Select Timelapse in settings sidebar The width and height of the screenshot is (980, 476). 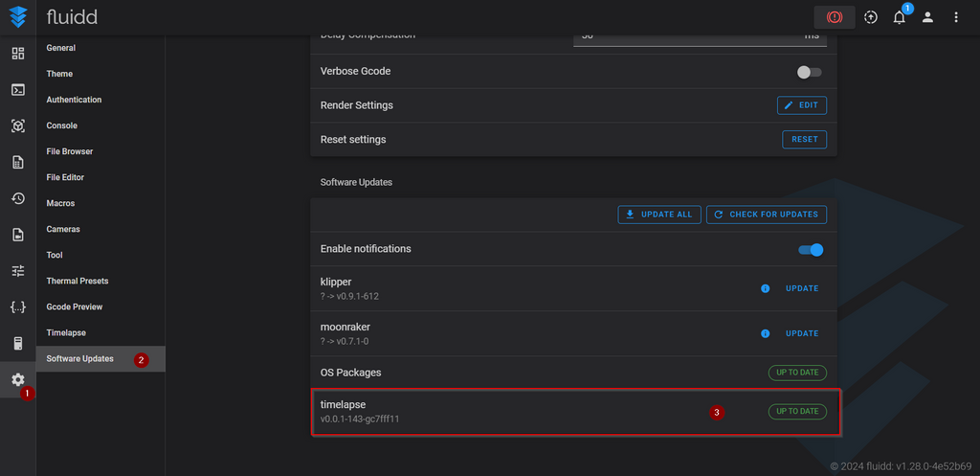tap(66, 332)
